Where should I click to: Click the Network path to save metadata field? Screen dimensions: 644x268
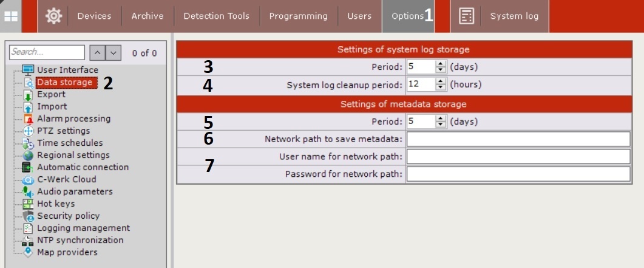(x=518, y=139)
